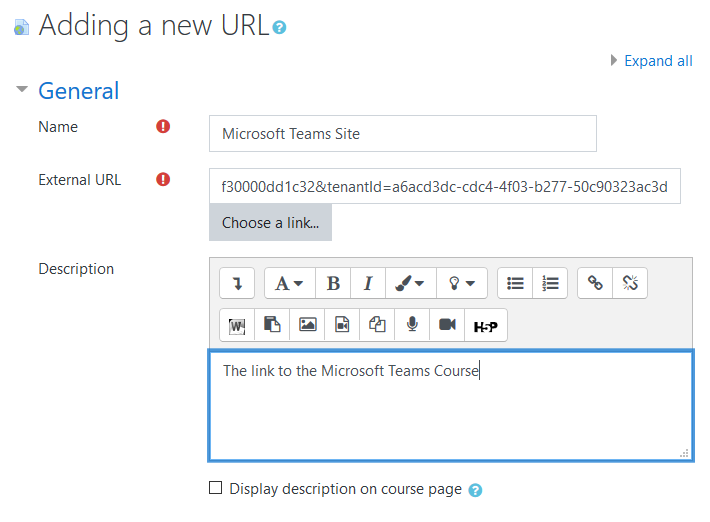
Task: Click help icon next to Adding a new URL
Action: tap(279, 28)
